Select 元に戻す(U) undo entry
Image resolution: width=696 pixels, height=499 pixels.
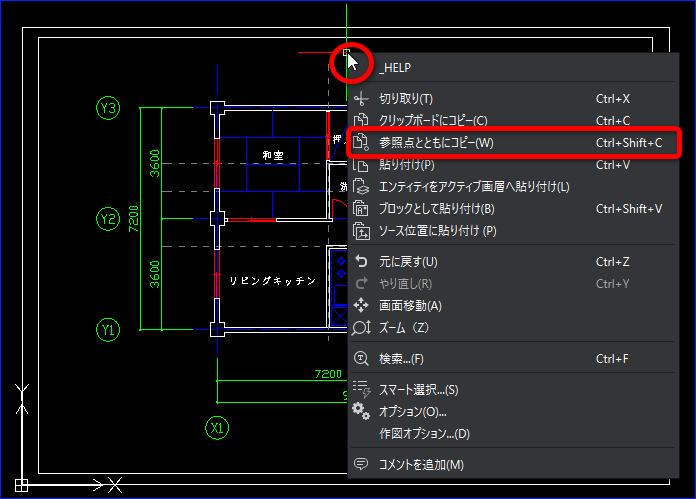click(513, 261)
